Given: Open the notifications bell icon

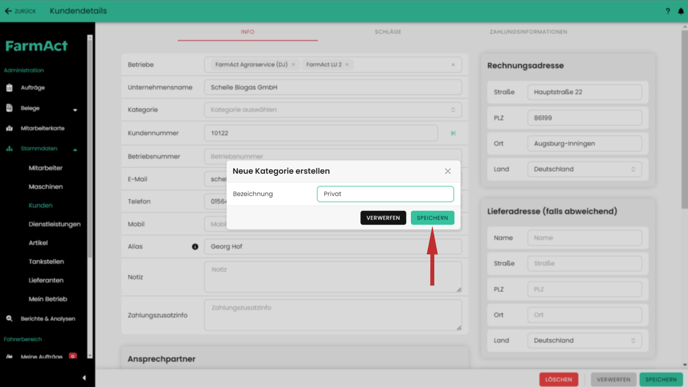Looking at the screenshot, I should point(681,11).
